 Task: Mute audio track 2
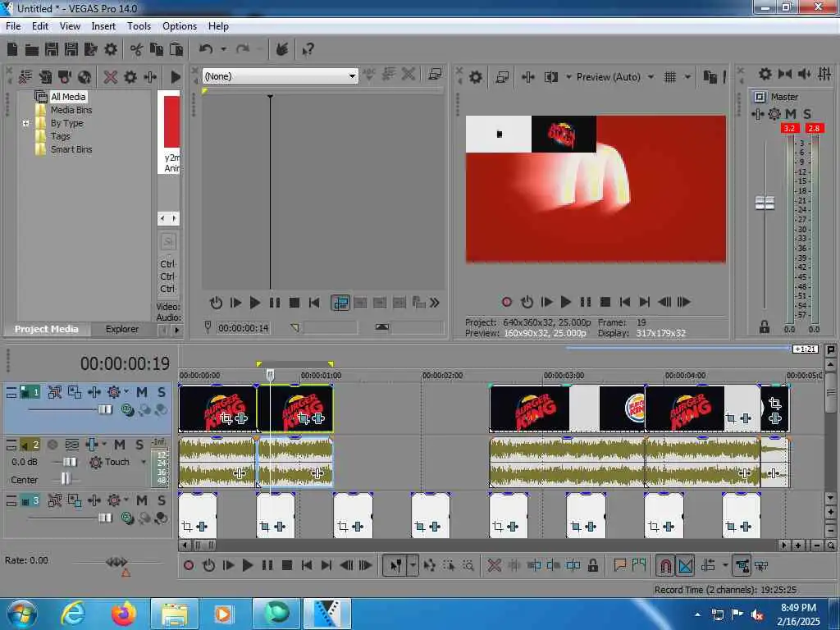click(x=120, y=445)
